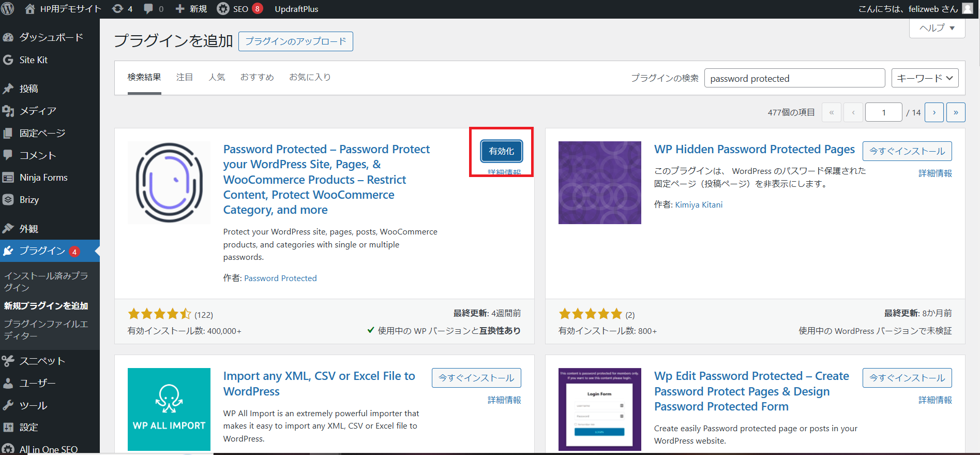Open プラグインファイルエディター submenu item

(46, 330)
